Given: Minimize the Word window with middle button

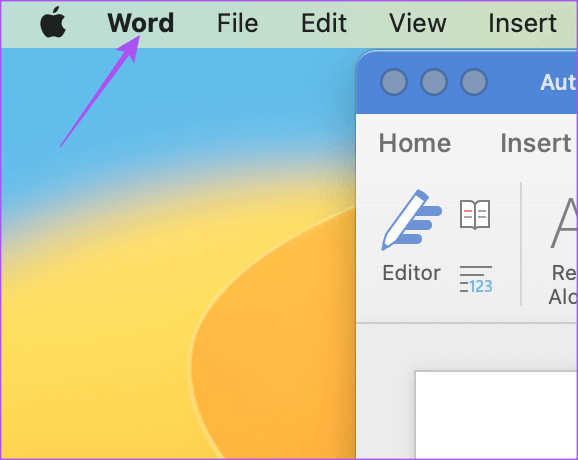Looking at the screenshot, I should 434,82.
